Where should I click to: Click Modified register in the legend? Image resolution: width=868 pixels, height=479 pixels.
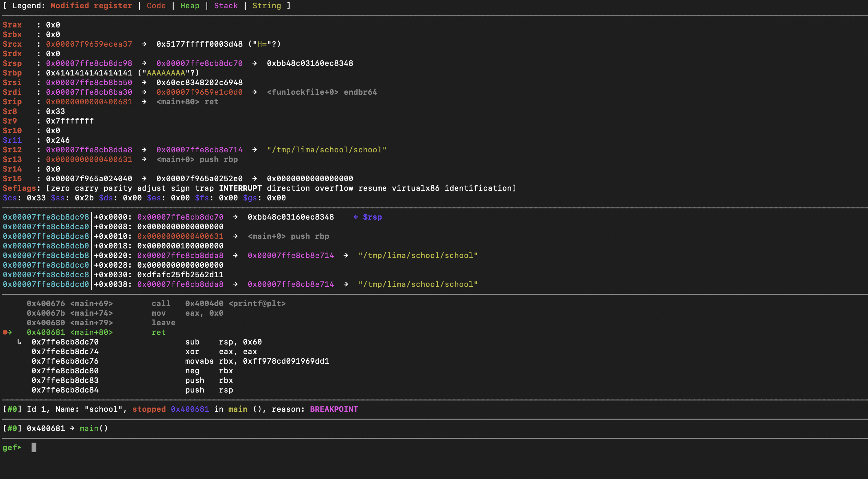[91, 6]
